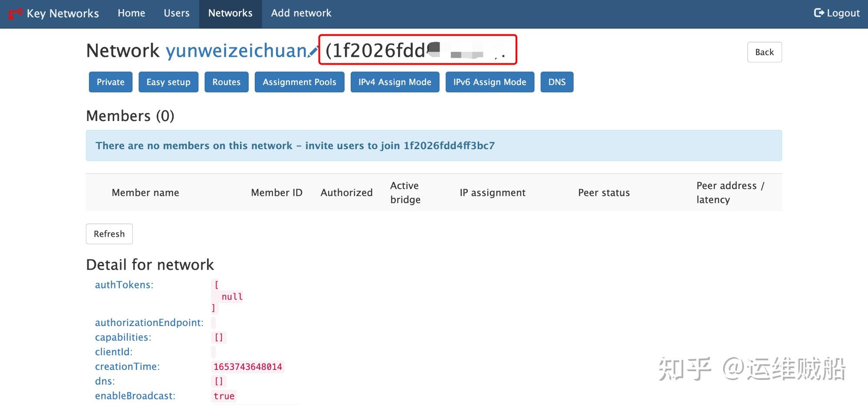Click the Authorized column header
The image size is (868, 405).
pyautogui.click(x=347, y=193)
